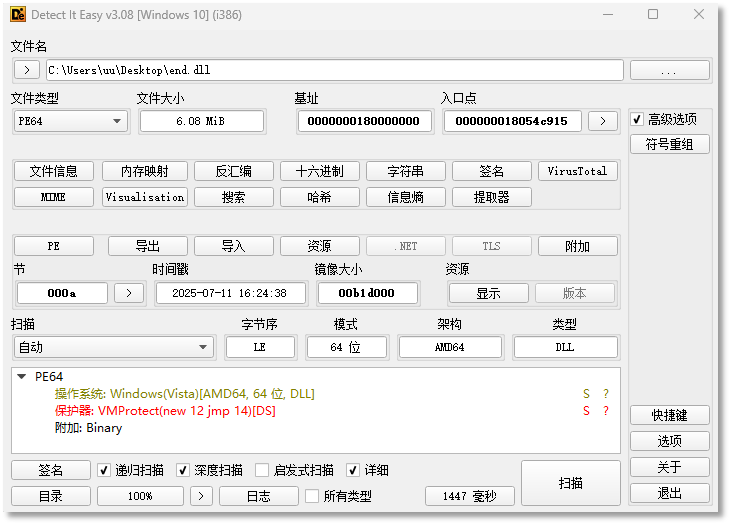Click the 100% progress indicator
This screenshot has width=730, height=523.
pyautogui.click(x=140, y=496)
